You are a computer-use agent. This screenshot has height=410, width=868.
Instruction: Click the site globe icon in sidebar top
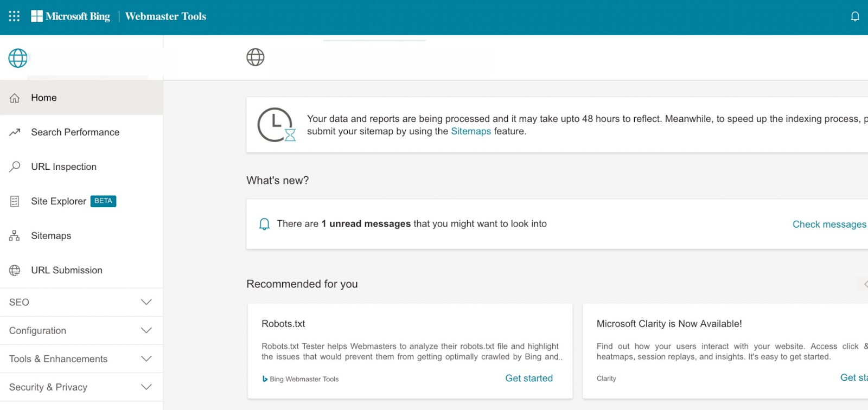(x=18, y=58)
